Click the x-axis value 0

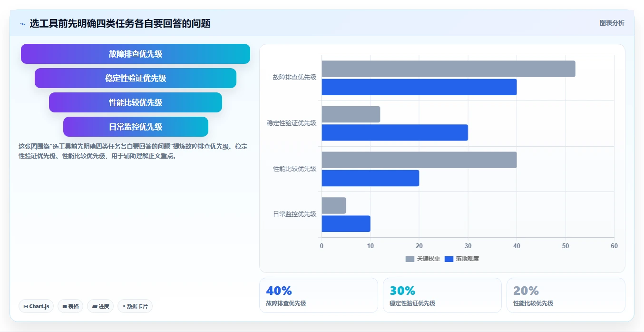(x=322, y=246)
